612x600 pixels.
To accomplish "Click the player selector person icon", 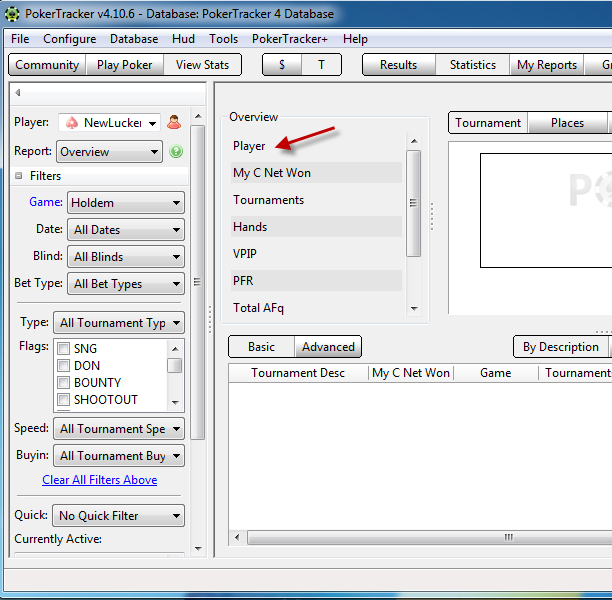I will 174,123.
